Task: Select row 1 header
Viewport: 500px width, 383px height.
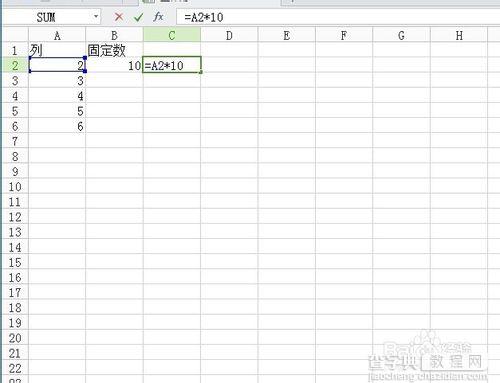Action: [15, 50]
